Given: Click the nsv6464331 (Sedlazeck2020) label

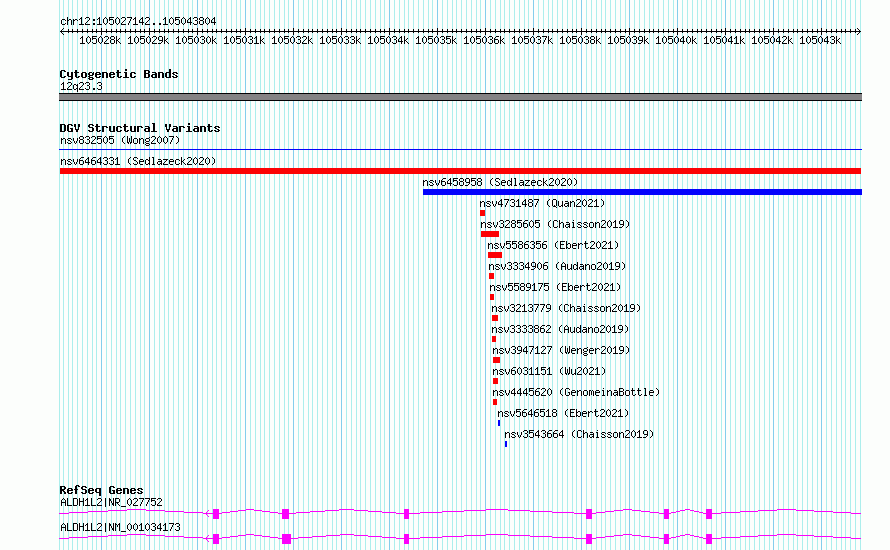Looking at the screenshot, I should tap(138, 161).
